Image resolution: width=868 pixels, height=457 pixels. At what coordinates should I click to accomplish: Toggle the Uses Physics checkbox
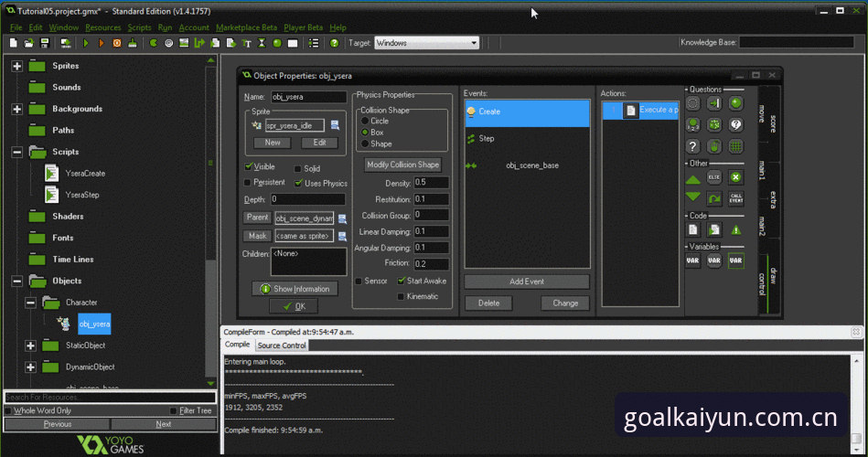[298, 183]
